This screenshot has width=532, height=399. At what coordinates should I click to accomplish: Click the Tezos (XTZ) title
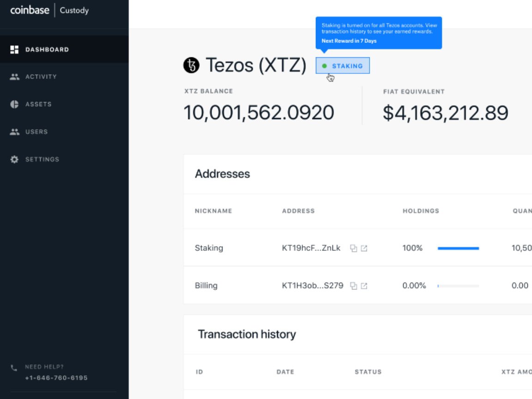pyautogui.click(x=256, y=65)
